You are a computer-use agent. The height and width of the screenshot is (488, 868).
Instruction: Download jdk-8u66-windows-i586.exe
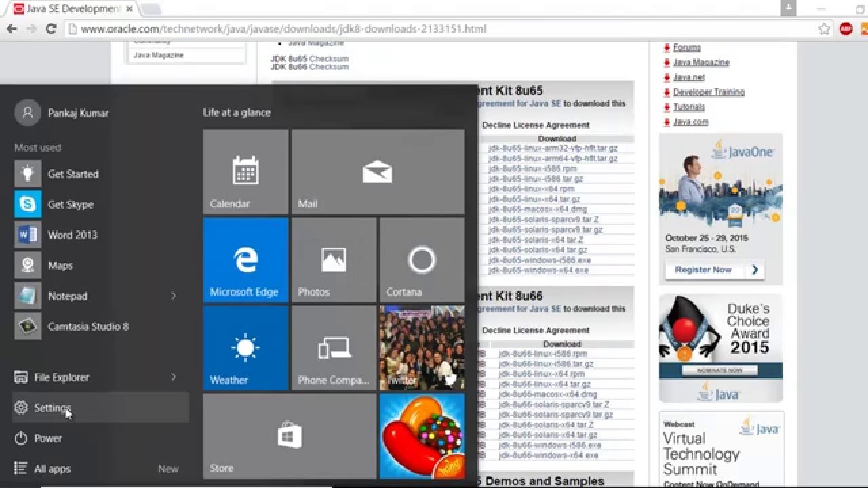(550, 445)
